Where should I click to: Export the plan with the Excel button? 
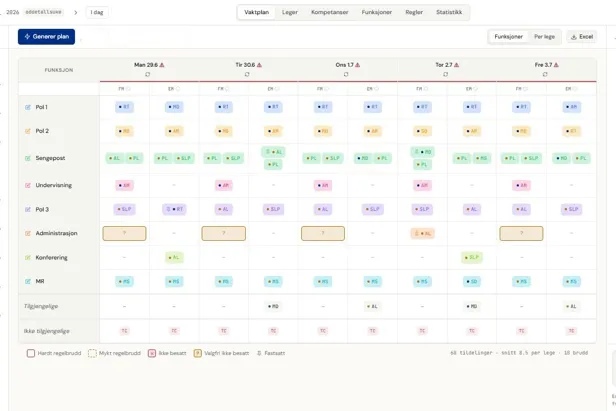582,37
